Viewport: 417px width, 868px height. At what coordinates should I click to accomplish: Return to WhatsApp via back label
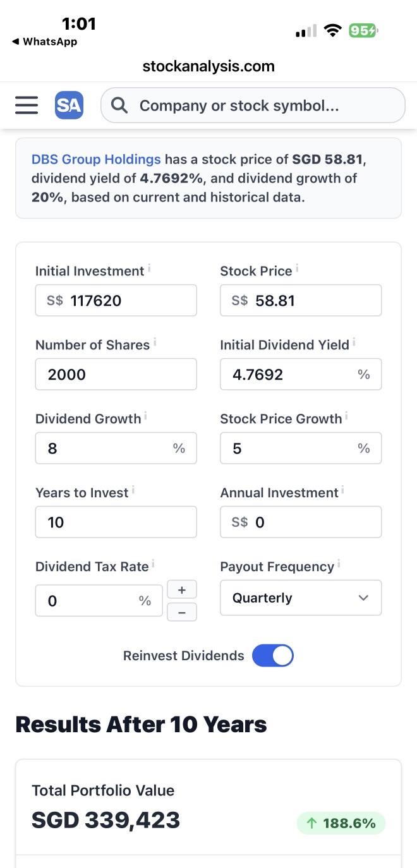pyautogui.click(x=44, y=42)
